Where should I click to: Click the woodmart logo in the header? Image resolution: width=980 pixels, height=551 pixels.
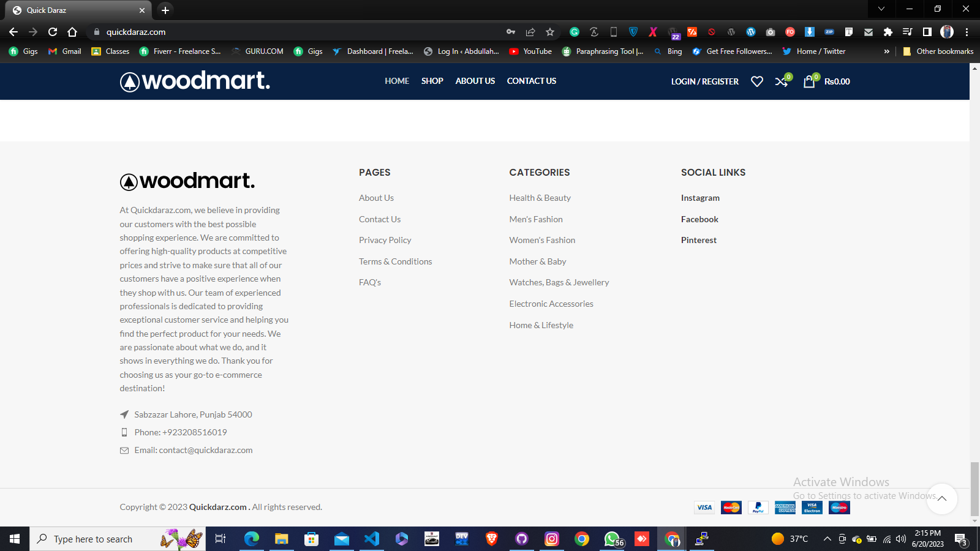click(195, 81)
